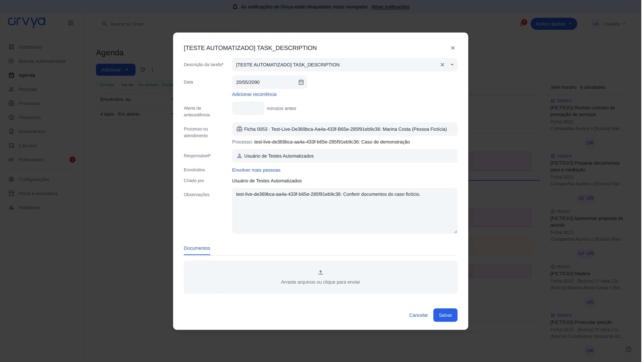Viewport: 644px width, 362px height.
Task: Collapse the sidebar with panel icon
Action: (x=71, y=23)
